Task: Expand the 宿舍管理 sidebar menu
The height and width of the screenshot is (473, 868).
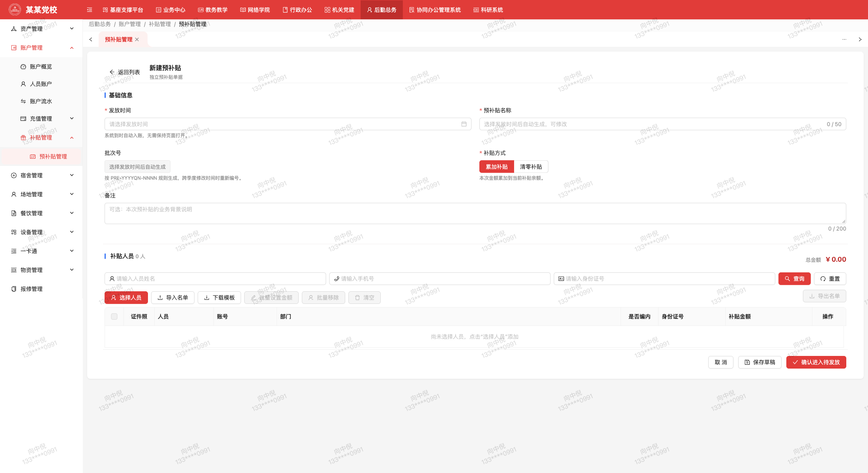Action: click(41, 175)
